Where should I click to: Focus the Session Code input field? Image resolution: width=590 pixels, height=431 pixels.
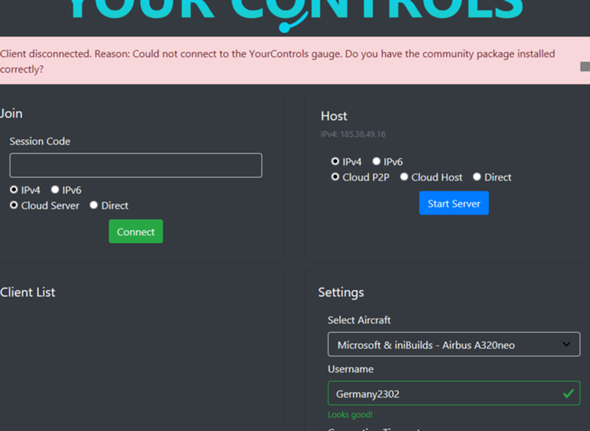[136, 165]
